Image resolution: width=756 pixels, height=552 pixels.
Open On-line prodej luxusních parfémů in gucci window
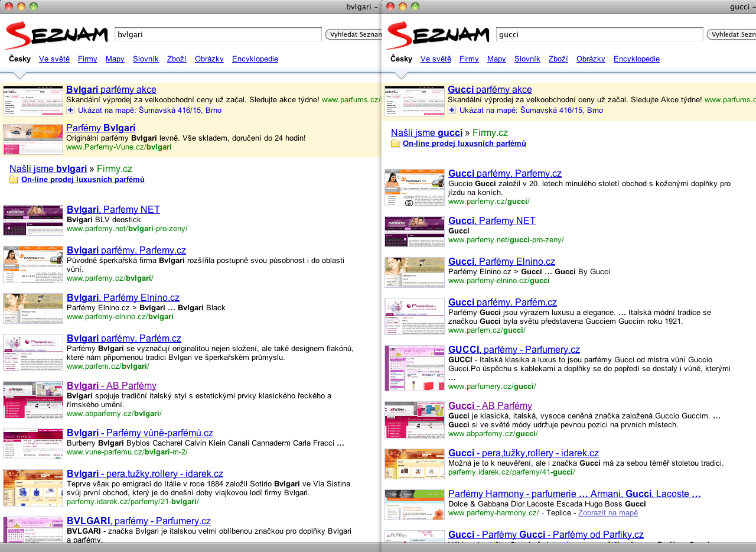[x=464, y=144]
